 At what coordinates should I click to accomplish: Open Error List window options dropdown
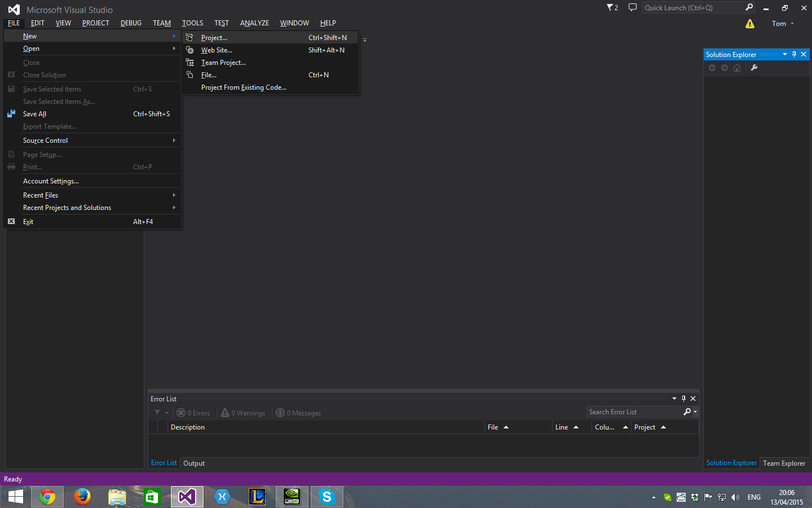[674, 398]
